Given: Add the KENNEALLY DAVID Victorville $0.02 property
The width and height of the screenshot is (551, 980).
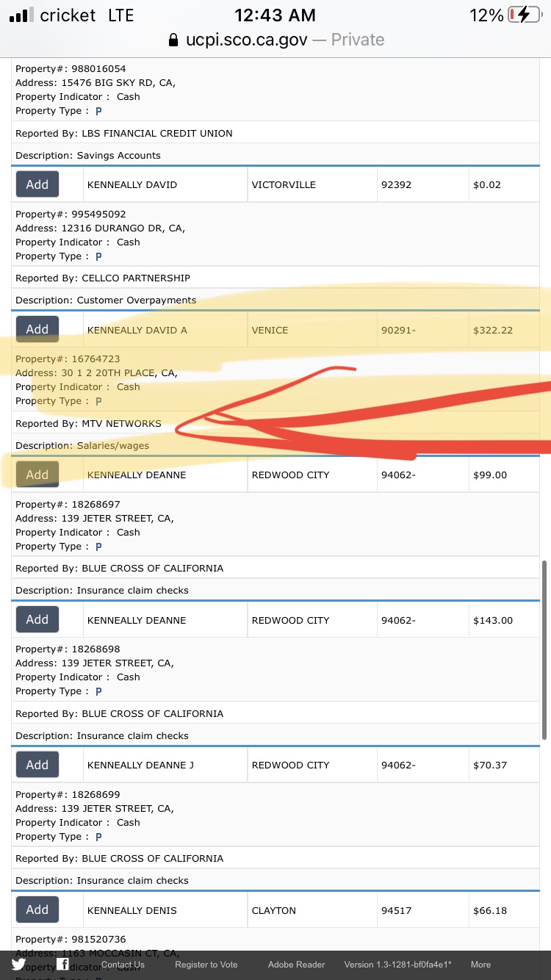Looking at the screenshot, I should (x=37, y=184).
